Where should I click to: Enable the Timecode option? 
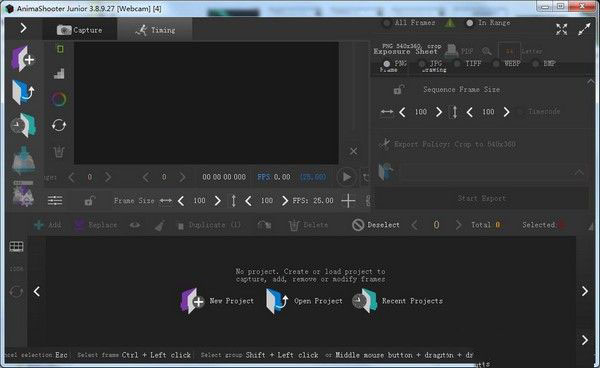click(x=520, y=112)
